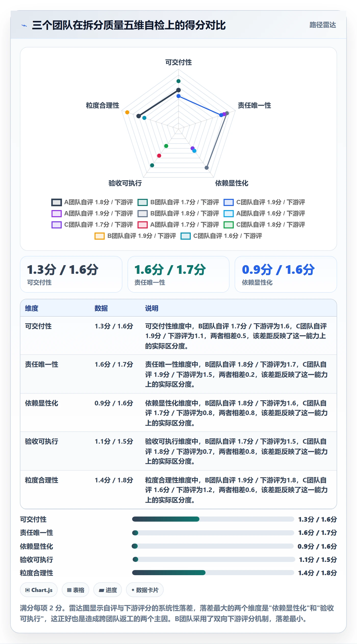The width and height of the screenshot is (357, 644).
Task: Click the red swatch for "A团队自评 1.7分"
Action: click(x=143, y=225)
